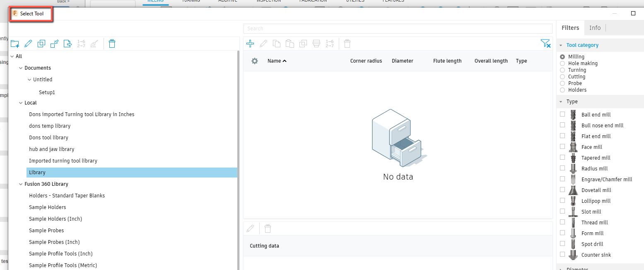Check the Bull nose end mill filter
644x270 pixels.
tap(562, 125)
